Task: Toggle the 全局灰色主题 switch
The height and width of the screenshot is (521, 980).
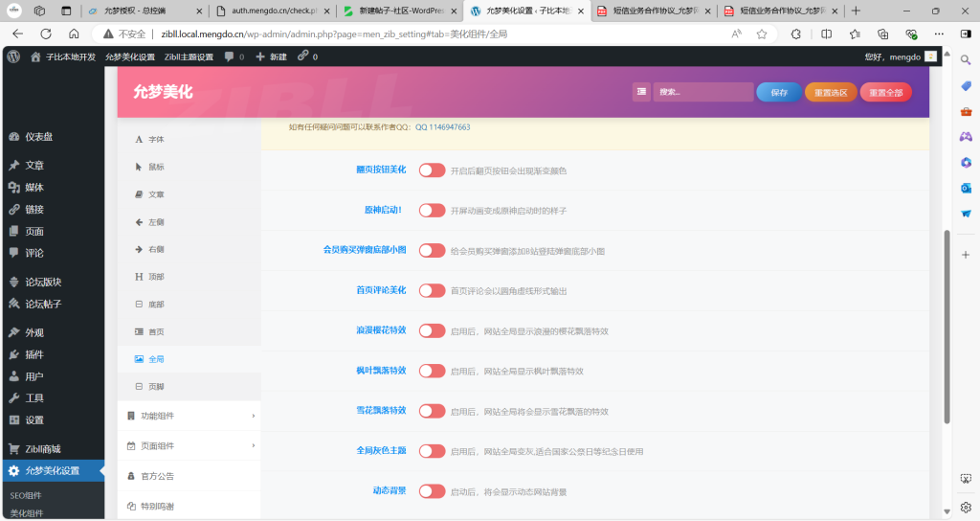Action: tap(432, 451)
